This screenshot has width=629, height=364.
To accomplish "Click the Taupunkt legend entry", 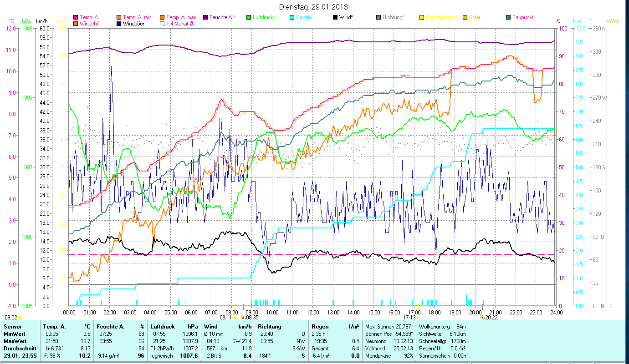I will tap(520, 17).
